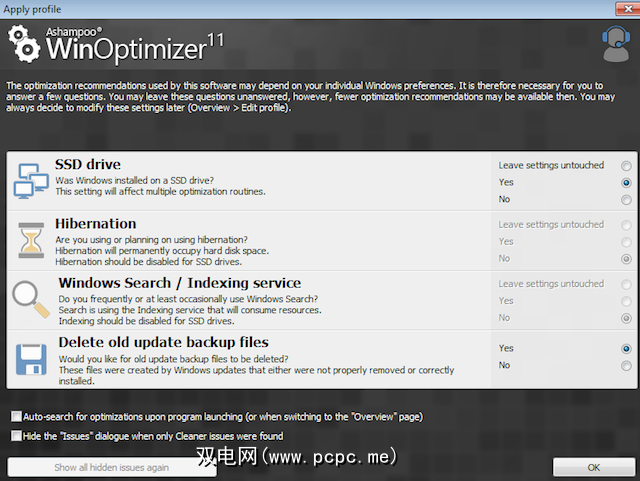Select 'Leave settings untouched' for SSD drive
Screen dimensions: 640x481
[626, 166]
